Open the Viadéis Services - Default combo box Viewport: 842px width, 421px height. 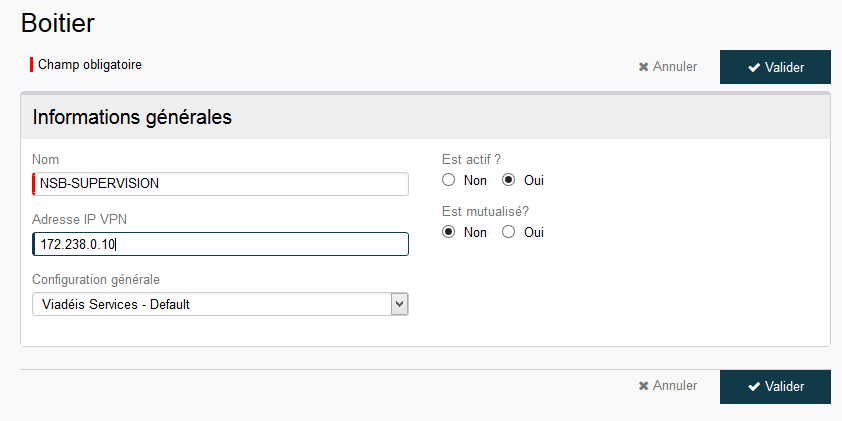coord(220,304)
